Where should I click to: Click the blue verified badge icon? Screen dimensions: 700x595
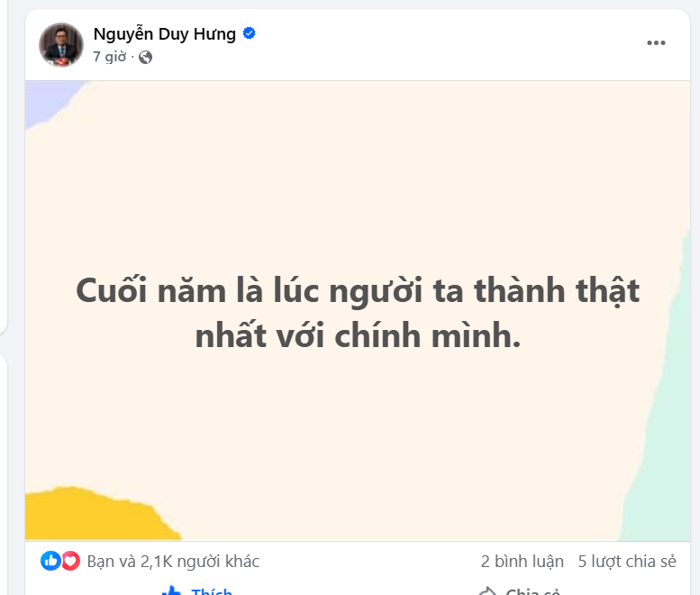click(x=250, y=34)
